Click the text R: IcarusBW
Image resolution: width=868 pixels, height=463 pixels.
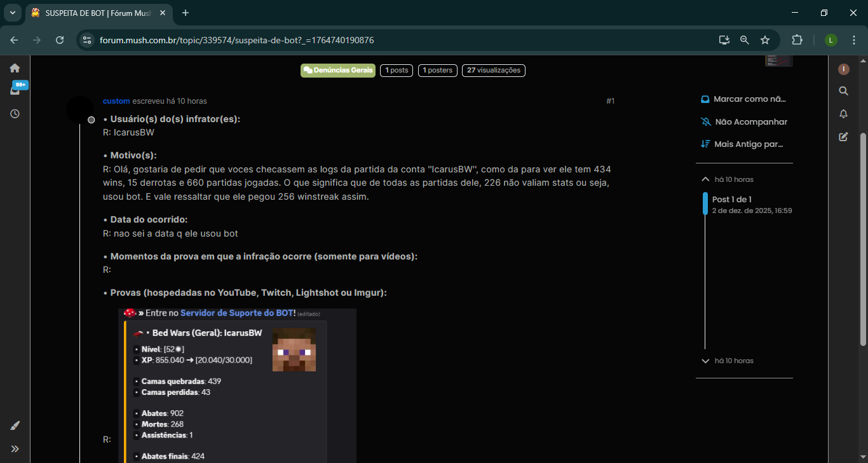tap(128, 133)
